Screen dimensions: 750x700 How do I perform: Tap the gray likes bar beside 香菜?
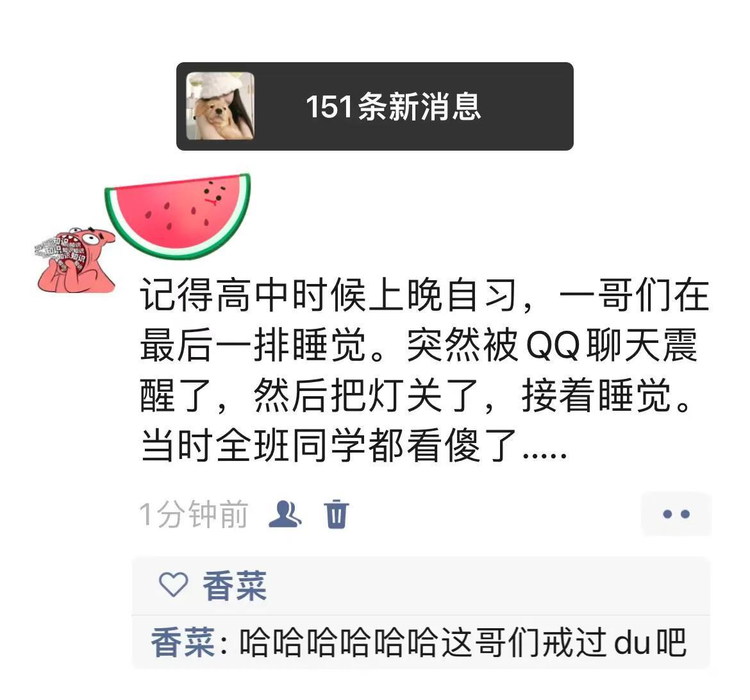tap(421, 586)
